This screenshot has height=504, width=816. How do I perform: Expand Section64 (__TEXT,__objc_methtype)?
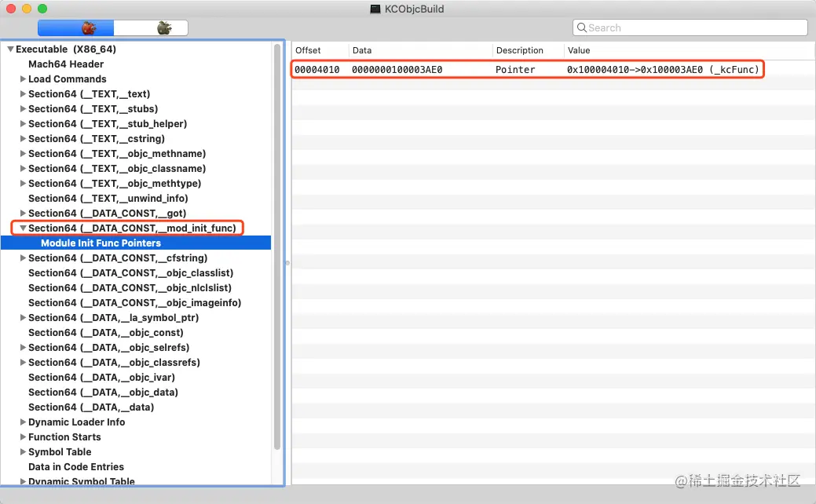(x=23, y=183)
